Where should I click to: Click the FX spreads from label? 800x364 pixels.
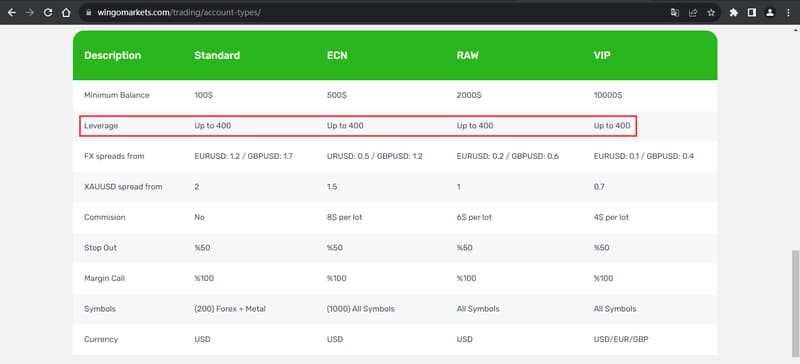point(114,156)
